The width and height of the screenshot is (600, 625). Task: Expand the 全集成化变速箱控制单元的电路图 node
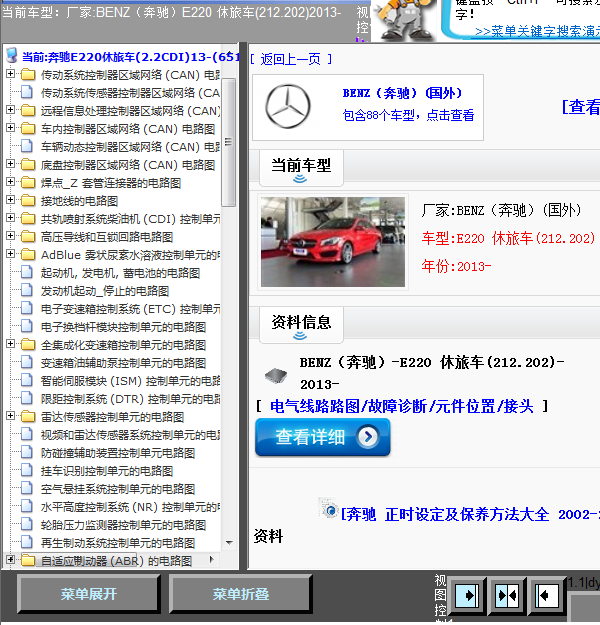[10, 344]
